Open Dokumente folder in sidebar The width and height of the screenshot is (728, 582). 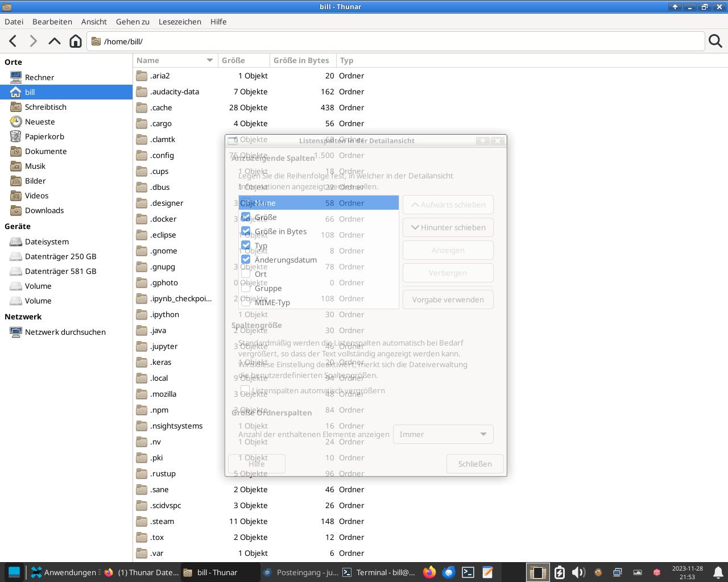coord(66,151)
